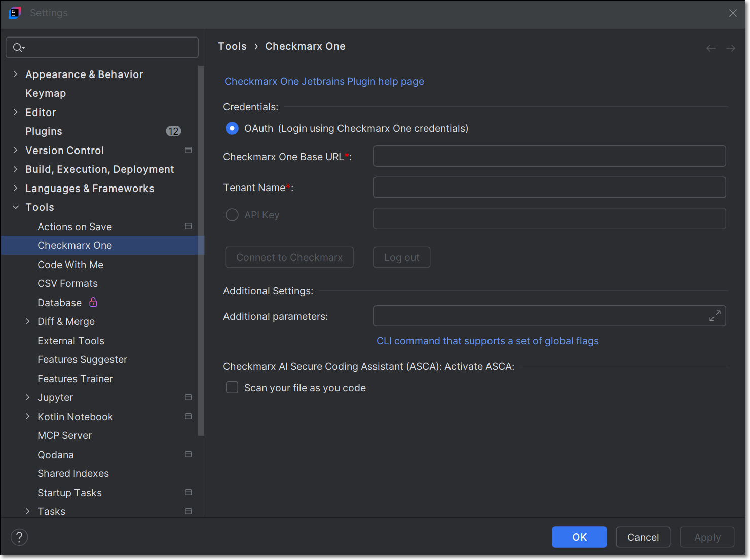The image size is (750, 560).
Task: Click the back navigation arrow
Action: 711,48
